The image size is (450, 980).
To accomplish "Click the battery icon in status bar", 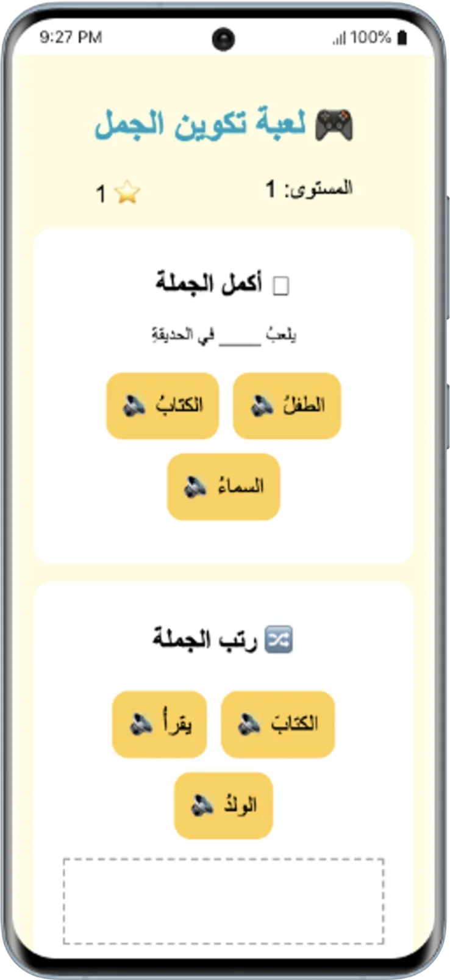I will click(x=402, y=38).
